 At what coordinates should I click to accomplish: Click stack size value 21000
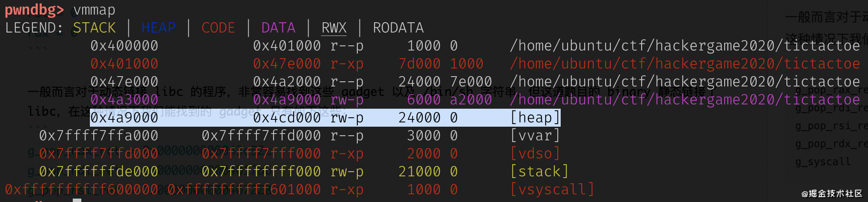(419, 172)
